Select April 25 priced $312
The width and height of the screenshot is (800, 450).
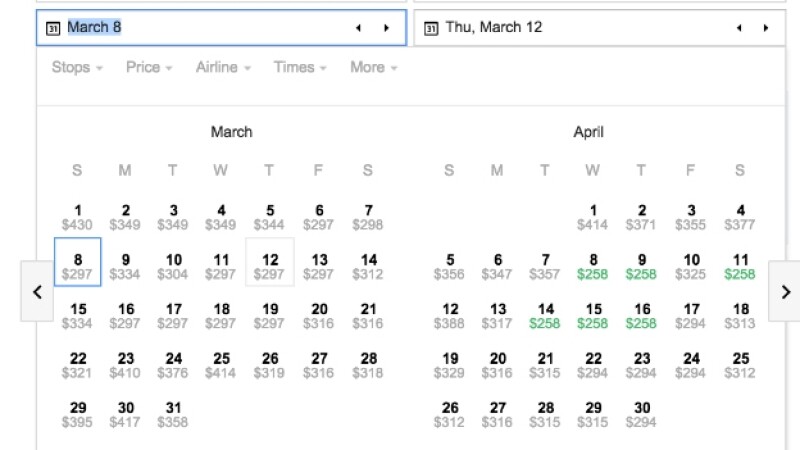tap(740, 365)
